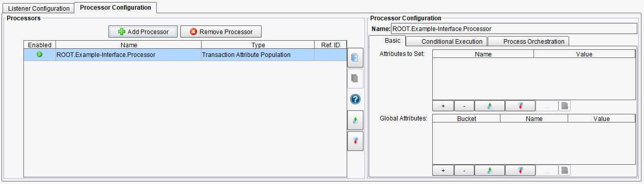Move global attribute up

coord(489,170)
